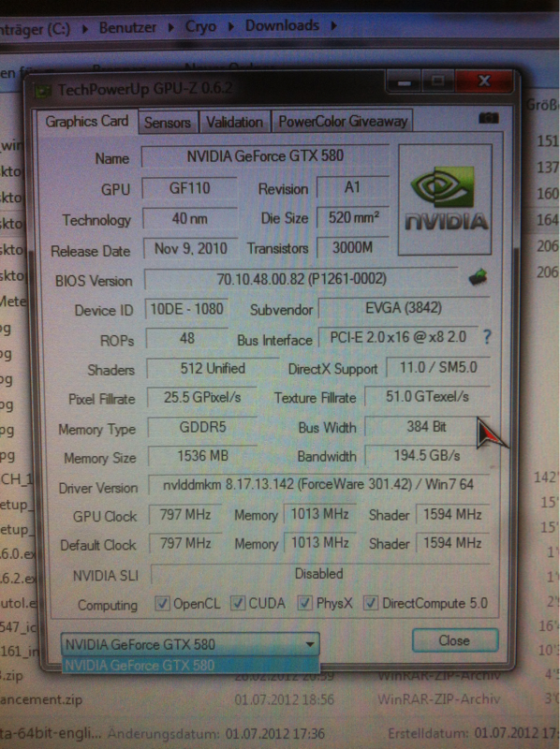The image size is (560, 749).
Task: Click the Release Date value Nov 9, 2010
Action: click(x=191, y=248)
